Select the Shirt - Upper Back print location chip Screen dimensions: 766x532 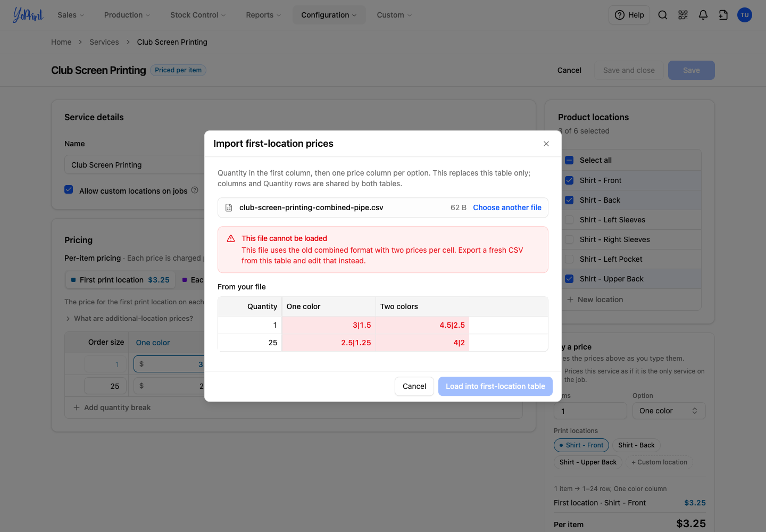(x=588, y=462)
